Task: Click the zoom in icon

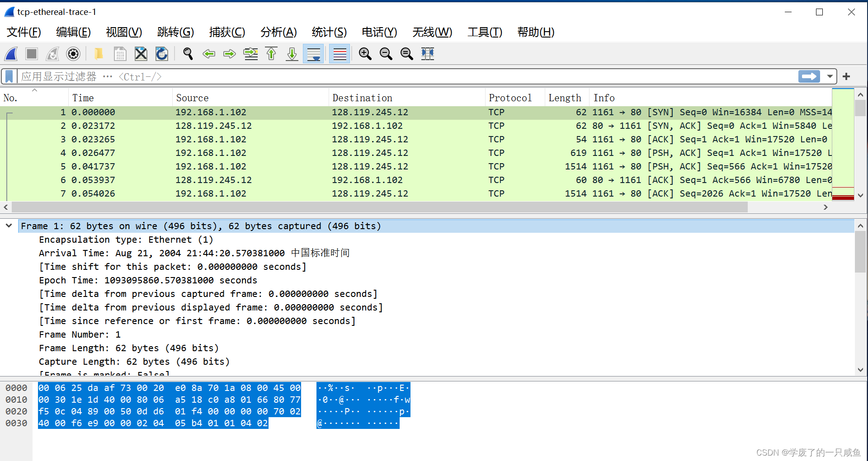Action: [365, 54]
